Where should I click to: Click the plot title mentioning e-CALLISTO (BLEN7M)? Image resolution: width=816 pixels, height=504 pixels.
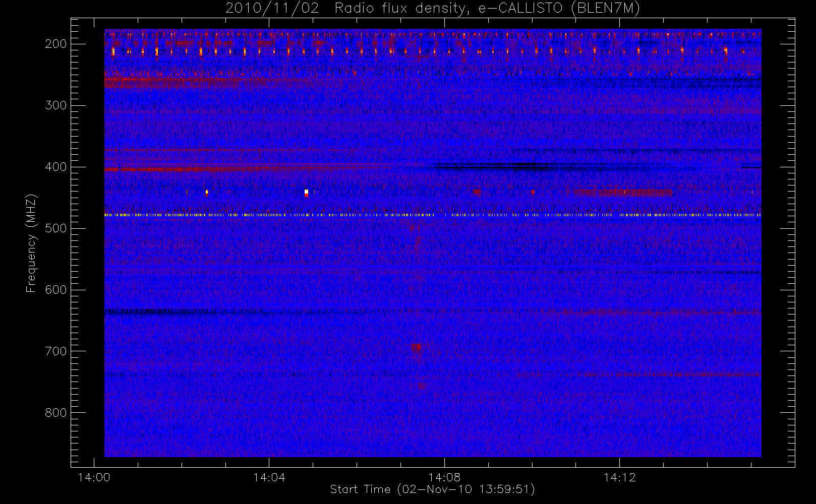[432, 8]
